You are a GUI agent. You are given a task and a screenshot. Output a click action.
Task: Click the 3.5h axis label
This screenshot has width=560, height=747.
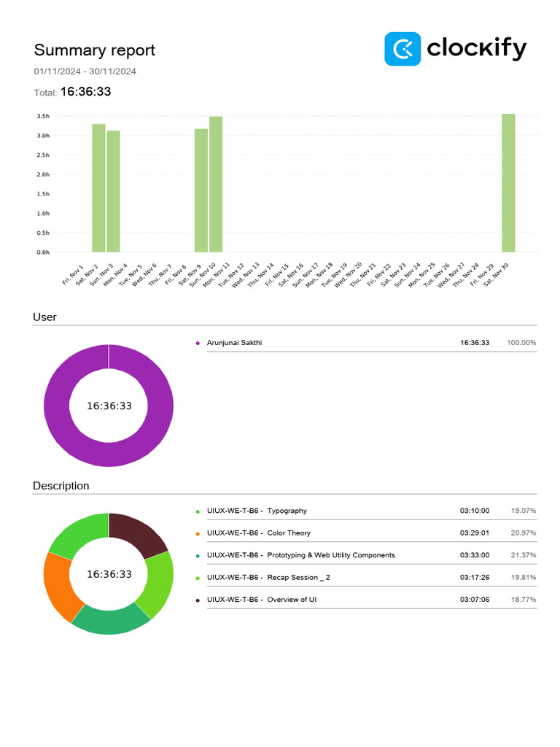coord(43,116)
